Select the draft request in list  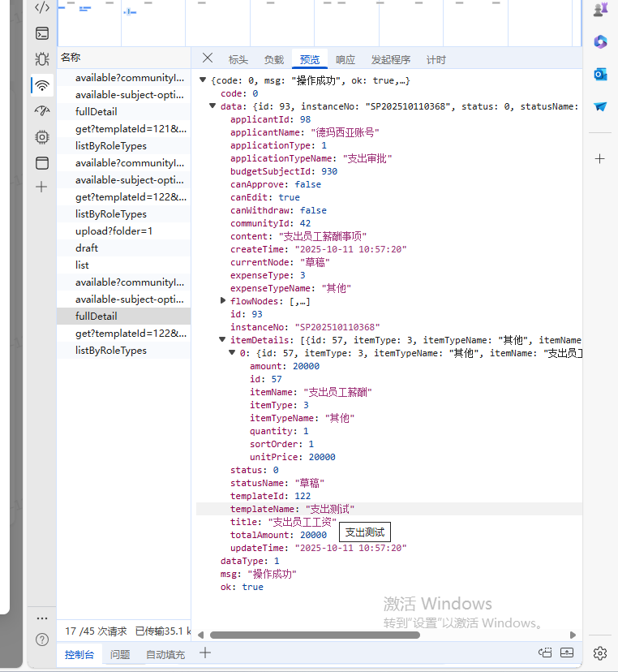[87, 248]
